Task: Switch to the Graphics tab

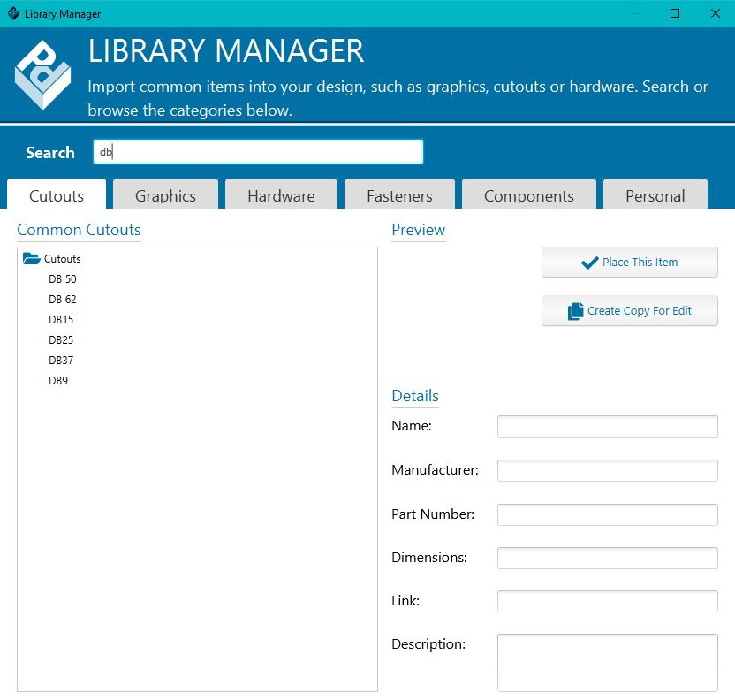Action: (165, 194)
